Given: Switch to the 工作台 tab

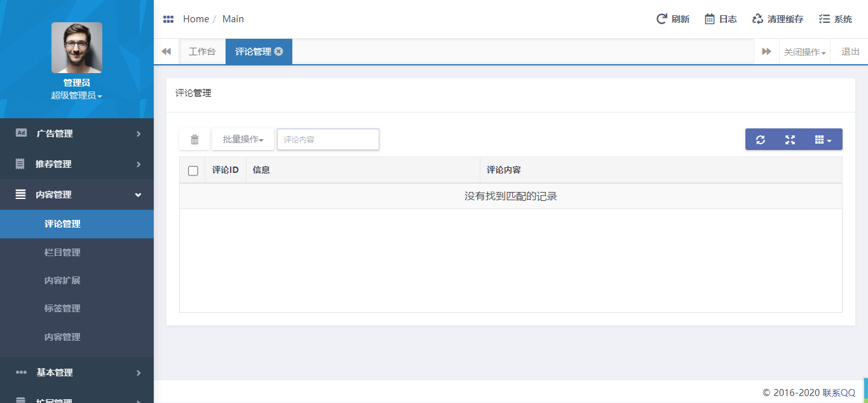Looking at the screenshot, I should pyautogui.click(x=202, y=52).
